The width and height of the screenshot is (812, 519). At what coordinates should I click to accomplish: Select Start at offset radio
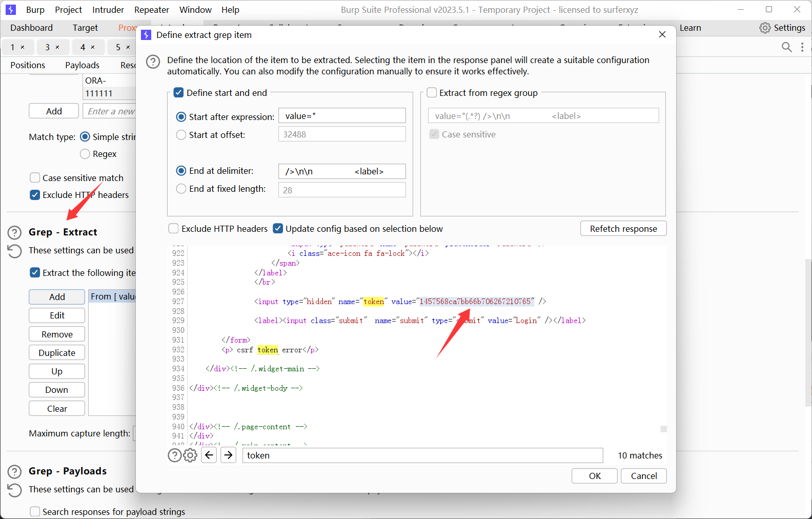181,135
